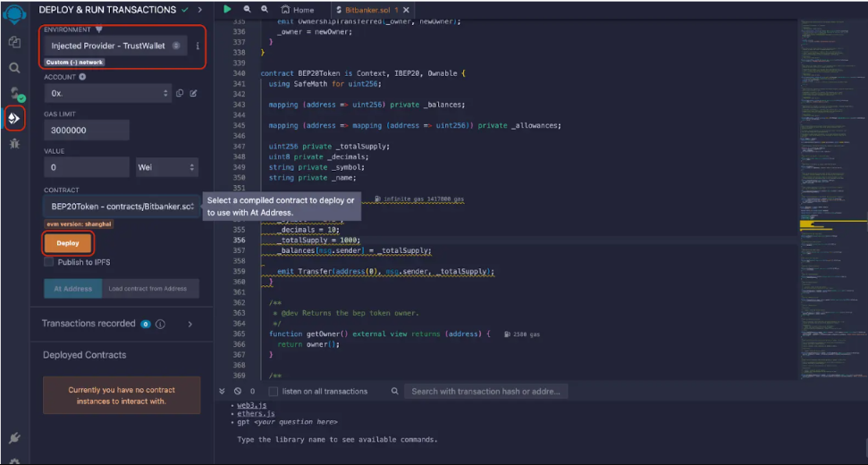Click line number 340 in gutter
The width and height of the screenshot is (868, 465).
tap(240, 73)
